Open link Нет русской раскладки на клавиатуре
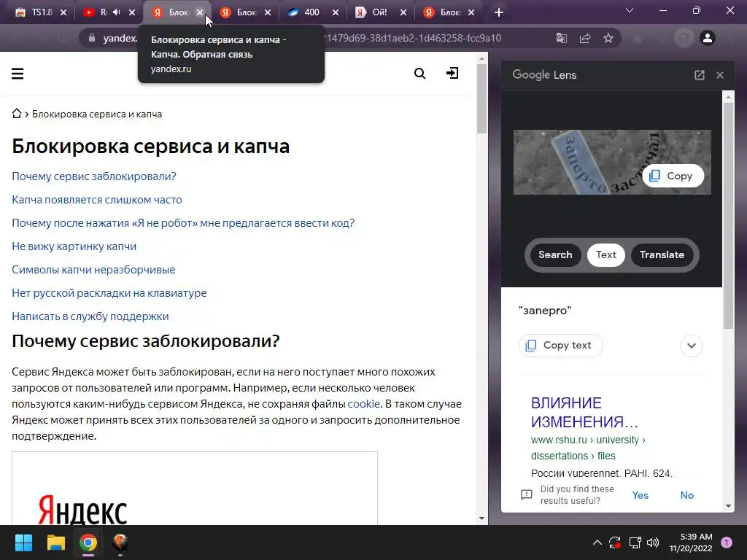Image resolution: width=747 pixels, height=560 pixels. 109,293
